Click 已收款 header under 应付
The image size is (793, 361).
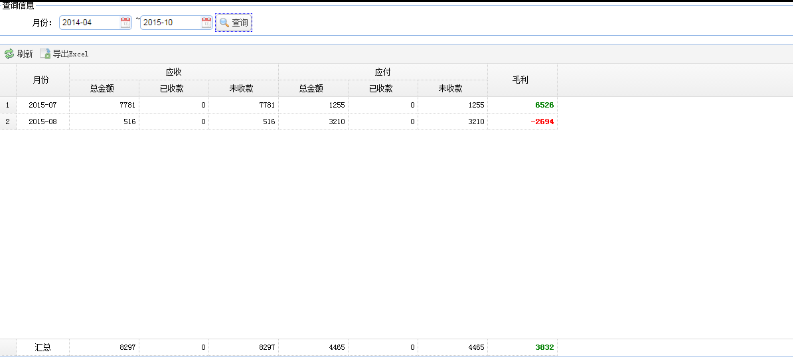(383, 88)
